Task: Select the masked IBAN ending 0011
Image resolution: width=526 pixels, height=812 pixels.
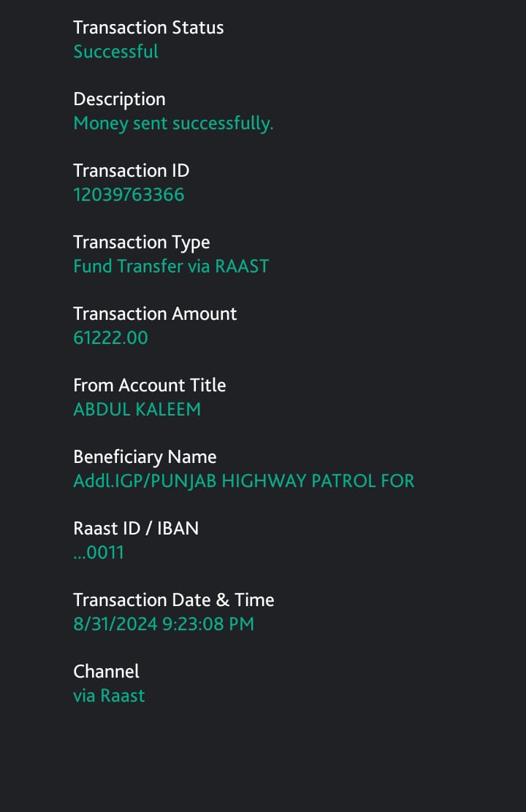Action: pos(99,553)
